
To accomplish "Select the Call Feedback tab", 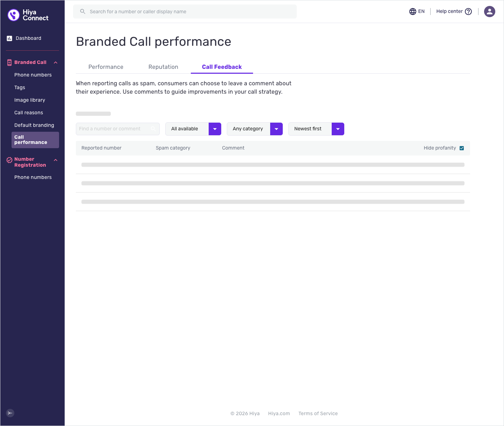I will click(x=222, y=67).
